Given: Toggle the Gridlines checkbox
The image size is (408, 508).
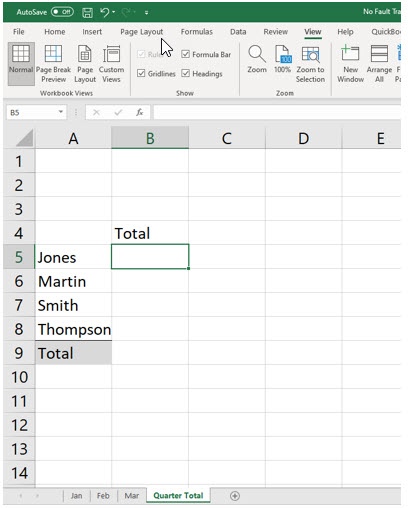Looking at the screenshot, I should (141, 73).
